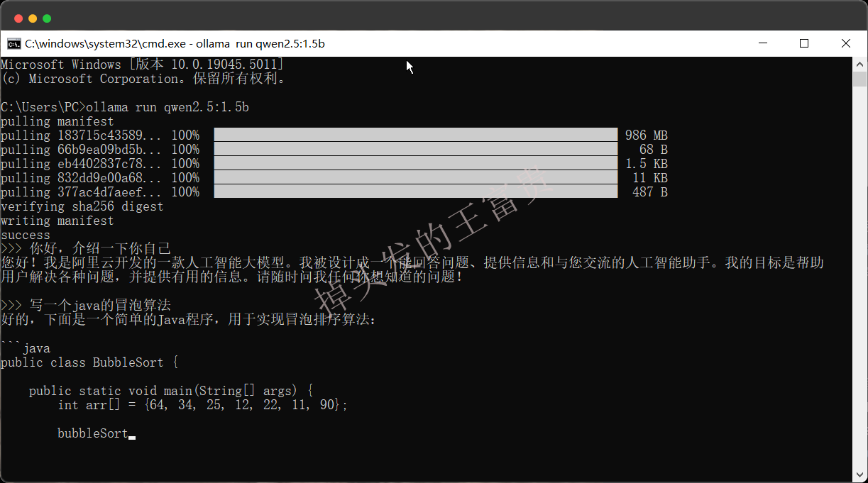Click the "bubbleSort" text at the cursor
Screen dimensions: 868x483
click(93, 433)
